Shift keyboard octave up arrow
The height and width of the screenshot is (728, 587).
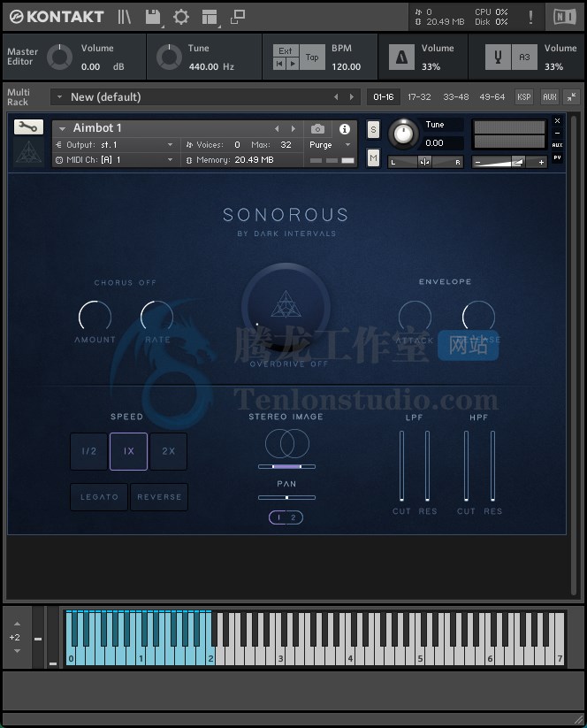17,624
